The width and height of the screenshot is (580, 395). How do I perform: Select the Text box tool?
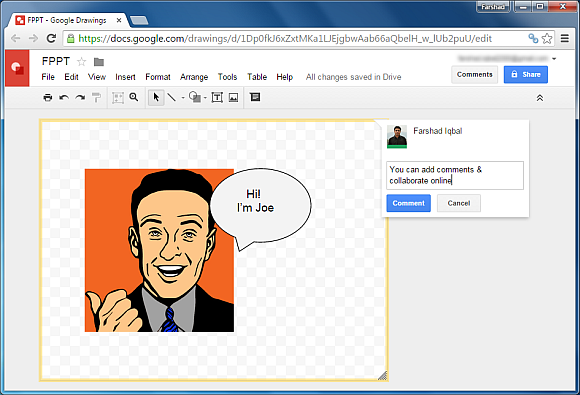pyautogui.click(x=217, y=98)
